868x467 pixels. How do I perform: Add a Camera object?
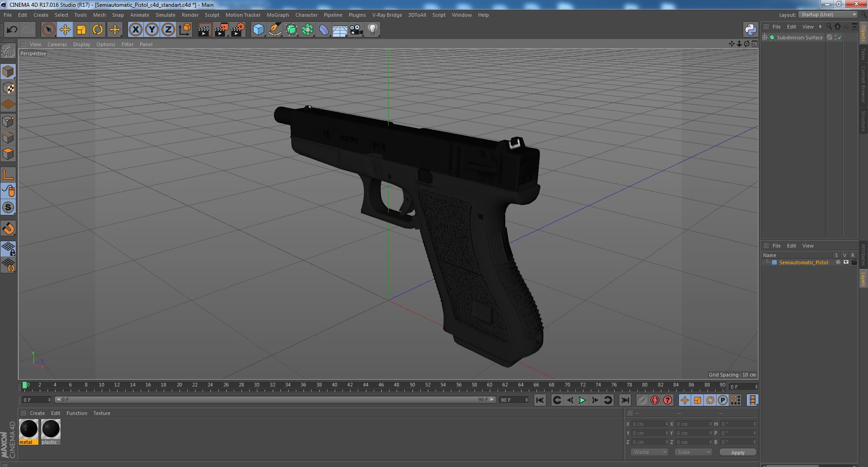pyautogui.click(x=356, y=30)
